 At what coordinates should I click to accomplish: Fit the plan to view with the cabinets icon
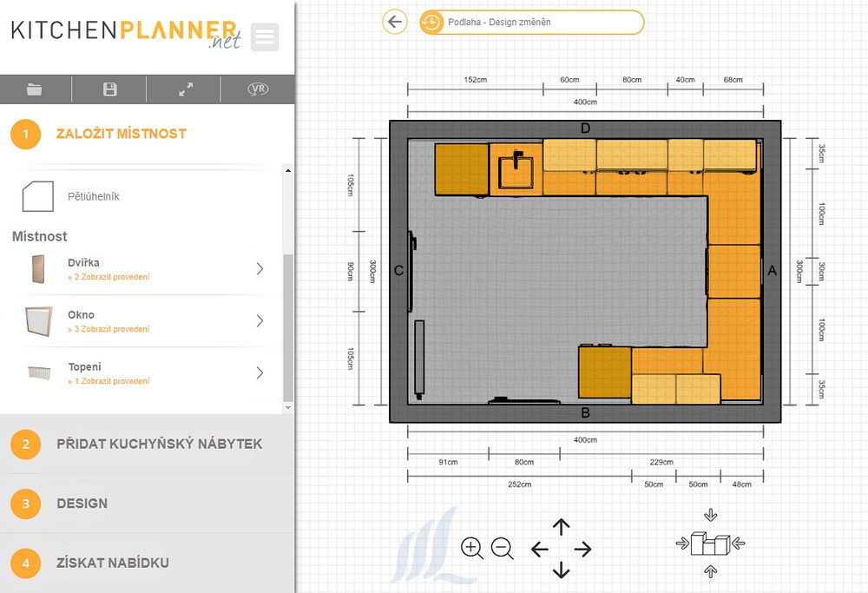tap(711, 544)
